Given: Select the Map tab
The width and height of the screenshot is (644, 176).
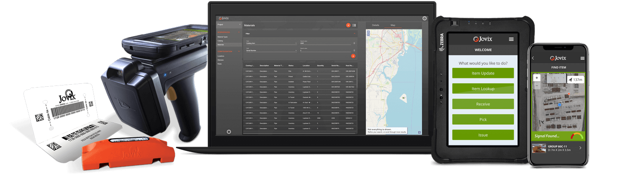Looking at the screenshot, I should point(393,25).
